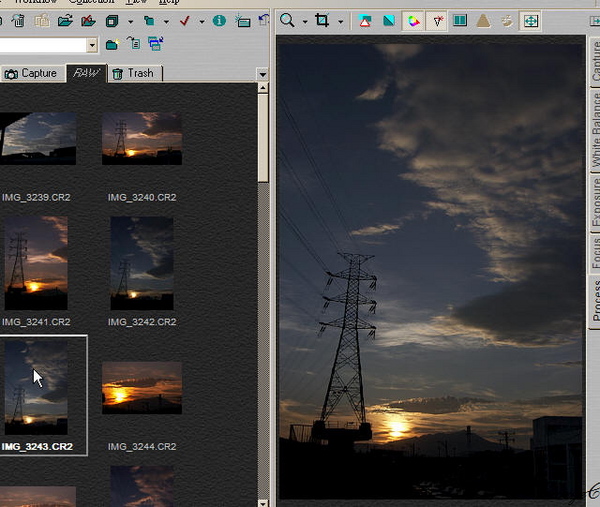Click the open folder icon
This screenshot has width=600, height=507.
point(65,20)
